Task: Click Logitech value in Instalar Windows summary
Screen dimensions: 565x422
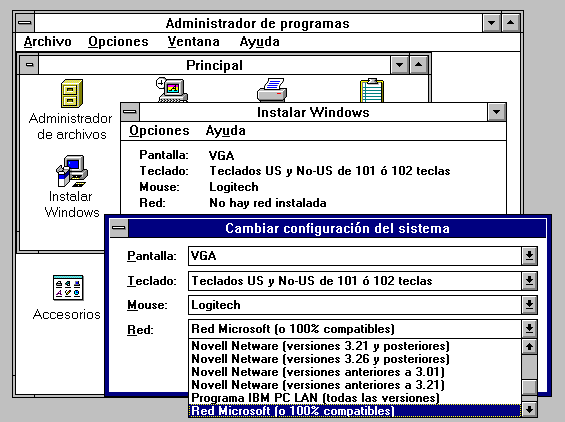Action: [233, 187]
